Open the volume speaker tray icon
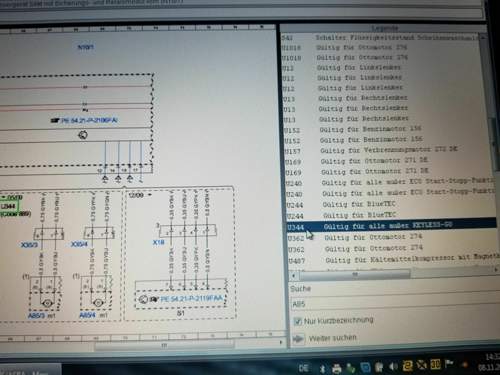This screenshot has width=500, height=375. click(x=393, y=366)
